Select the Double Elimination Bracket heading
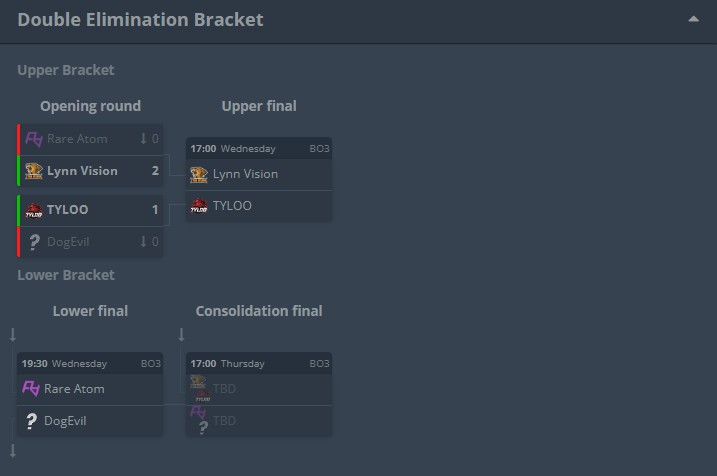The height and width of the screenshot is (476, 717). point(141,20)
